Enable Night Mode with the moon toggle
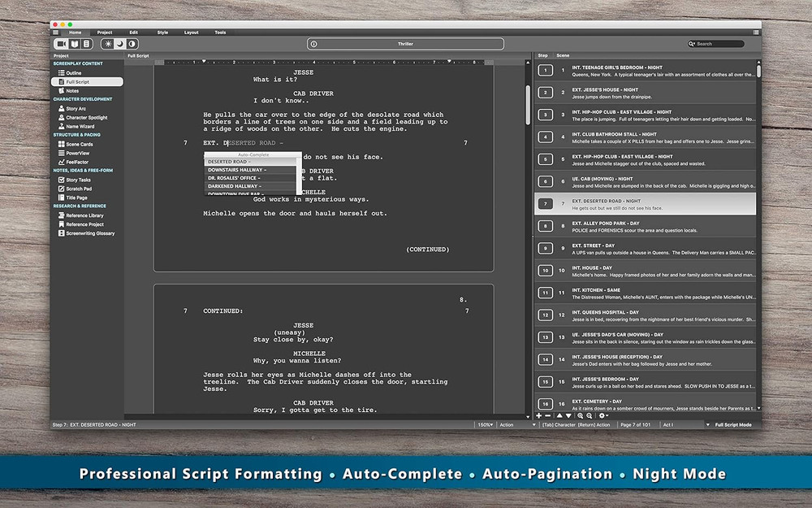 pyautogui.click(x=119, y=44)
